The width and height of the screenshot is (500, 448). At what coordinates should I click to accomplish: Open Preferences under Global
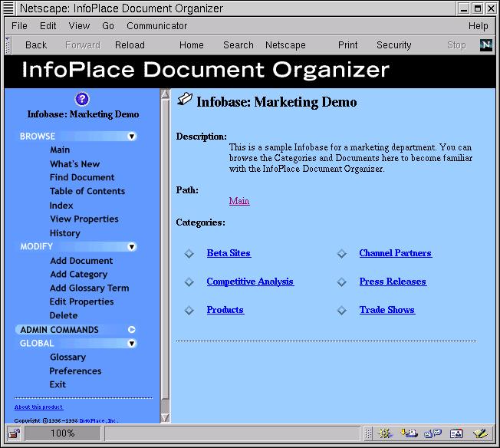(75, 371)
